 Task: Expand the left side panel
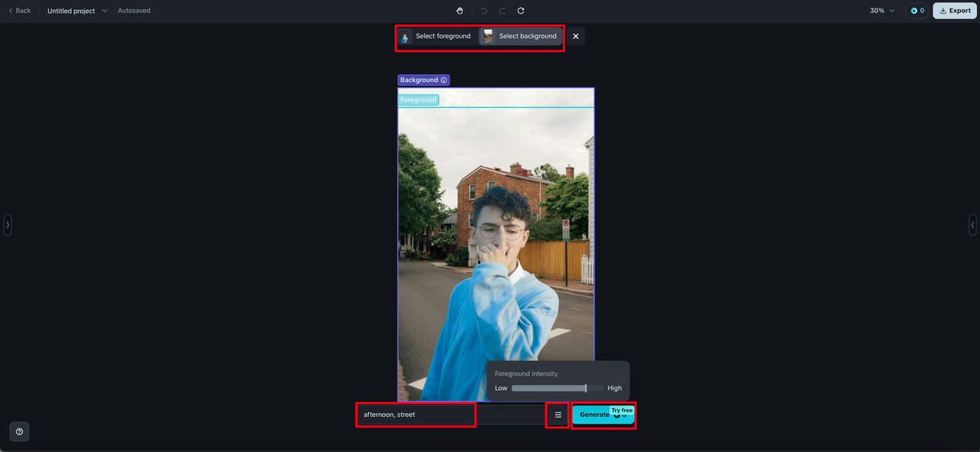click(8, 225)
